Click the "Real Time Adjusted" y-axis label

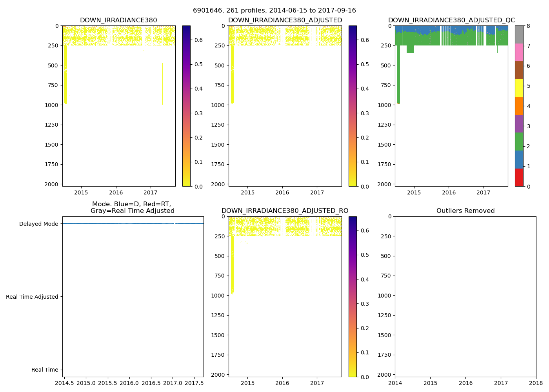click(x=32, y=297)
